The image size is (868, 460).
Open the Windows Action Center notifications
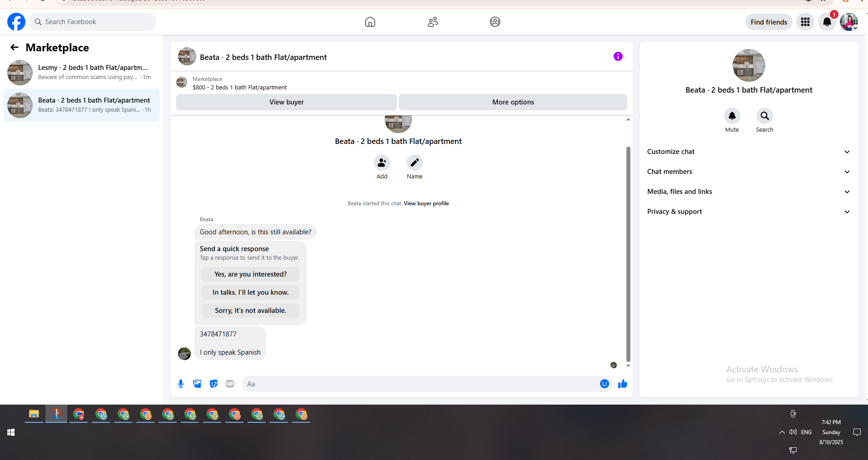857,432
